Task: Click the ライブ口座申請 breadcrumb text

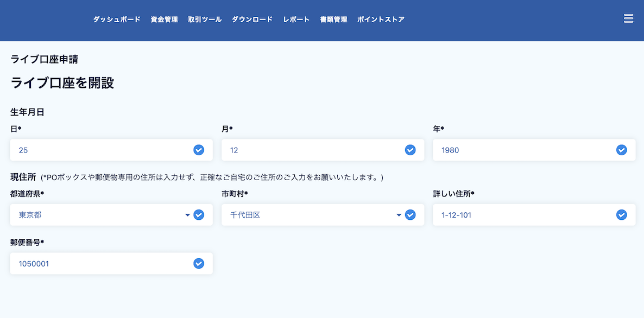Action: click(45, 59)
